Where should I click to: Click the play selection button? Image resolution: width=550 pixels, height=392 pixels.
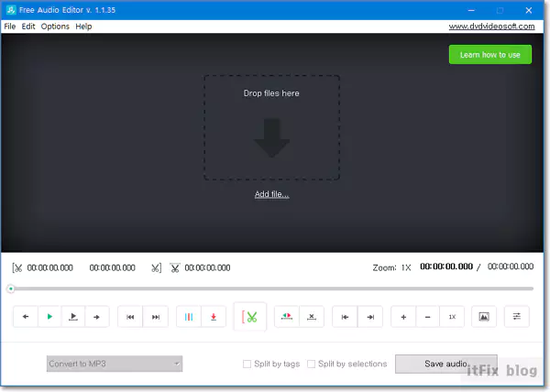[73, 317]
